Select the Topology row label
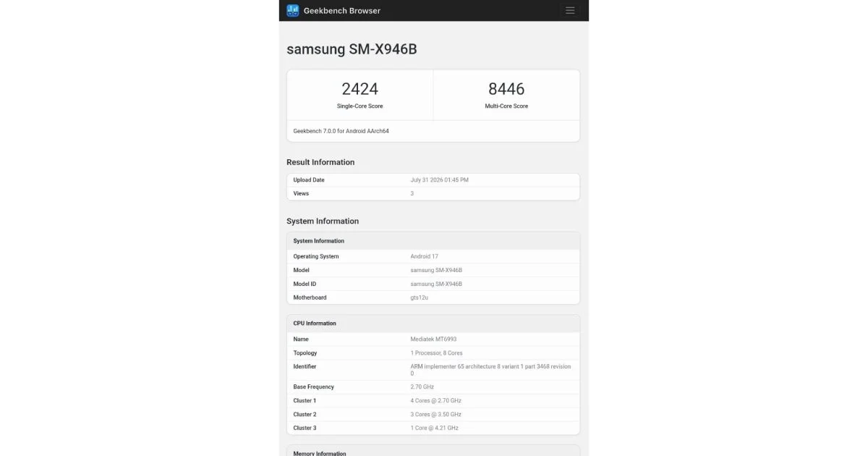The width and height of the screenshot is (868, 456). coord(305,352)
